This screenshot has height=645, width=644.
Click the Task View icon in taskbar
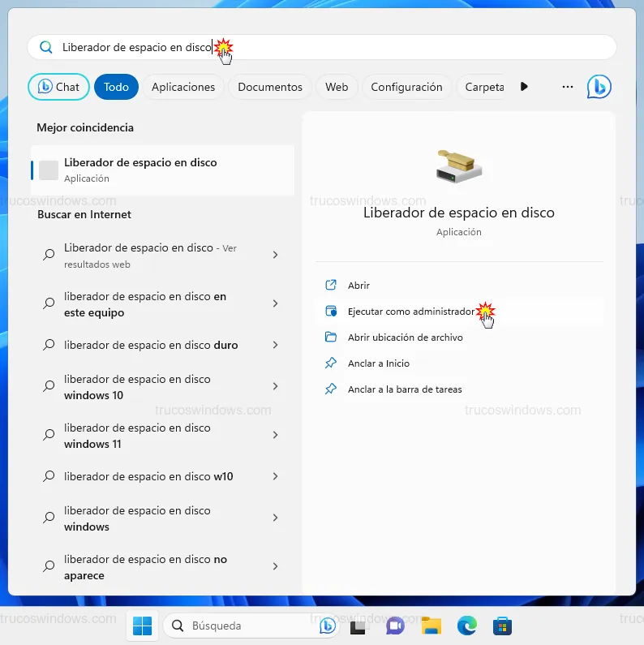[358, 626]
